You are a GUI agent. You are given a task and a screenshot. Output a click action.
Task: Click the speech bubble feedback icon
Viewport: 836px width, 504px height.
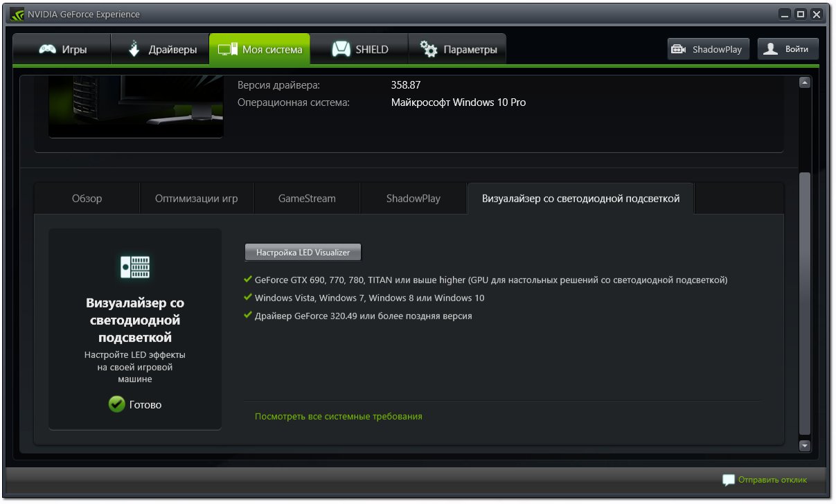[728, 480]
